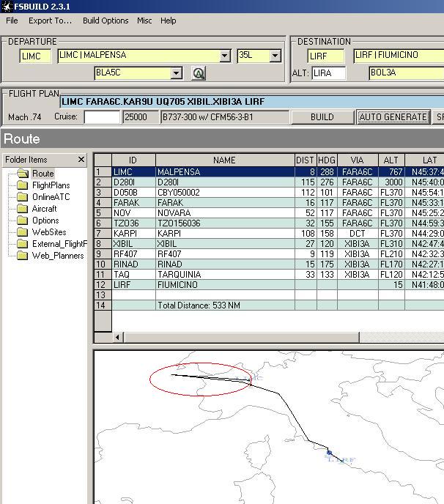This screenshot has height=504, width=444.
Task: Select the OnlineATC folder icon
Action: pos(22,197)
